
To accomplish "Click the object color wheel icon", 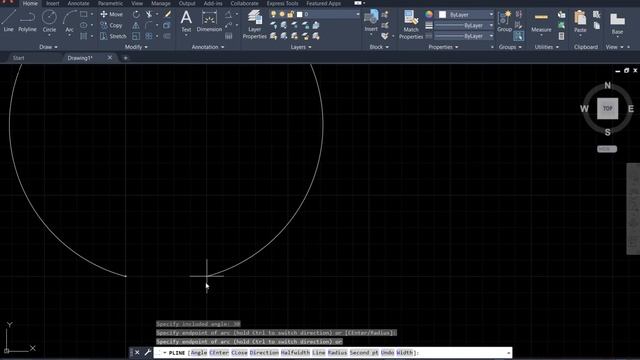I will pos(429,14).
